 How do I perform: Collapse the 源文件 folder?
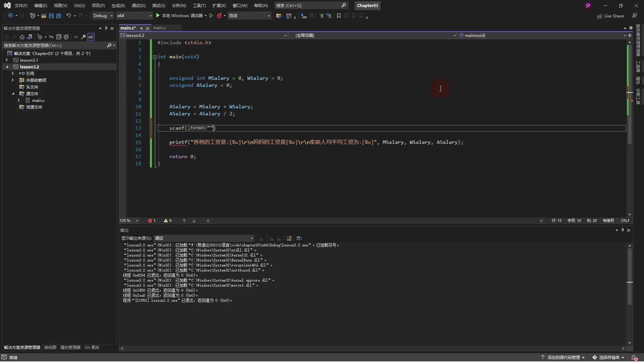[13, 94]
